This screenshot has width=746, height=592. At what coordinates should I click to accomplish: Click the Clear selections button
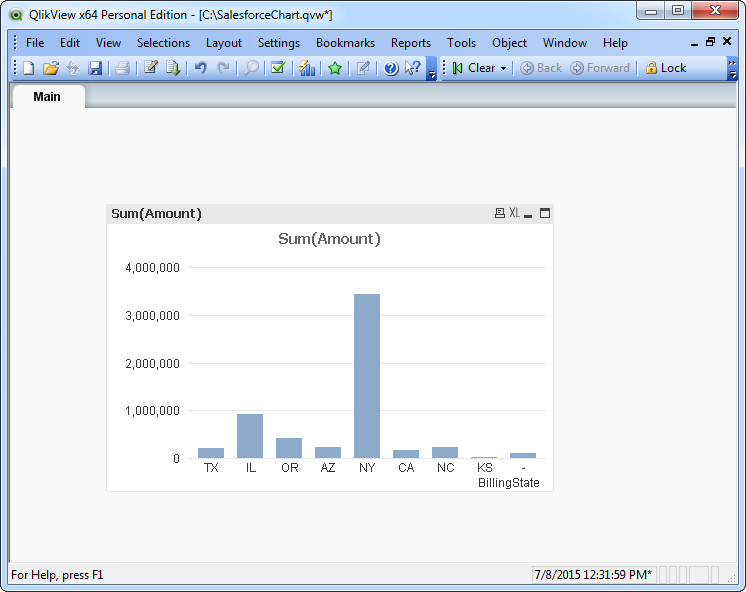[474, 68]
